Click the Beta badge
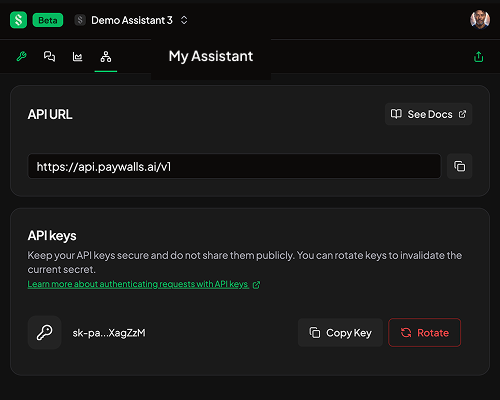The image size is (500, 400). click(48, 20)
